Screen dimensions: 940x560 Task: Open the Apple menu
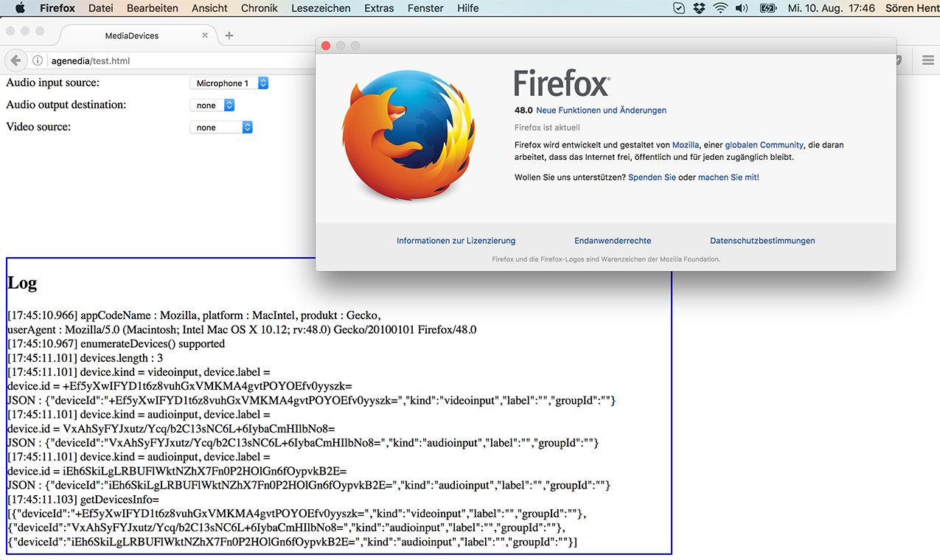20,8
